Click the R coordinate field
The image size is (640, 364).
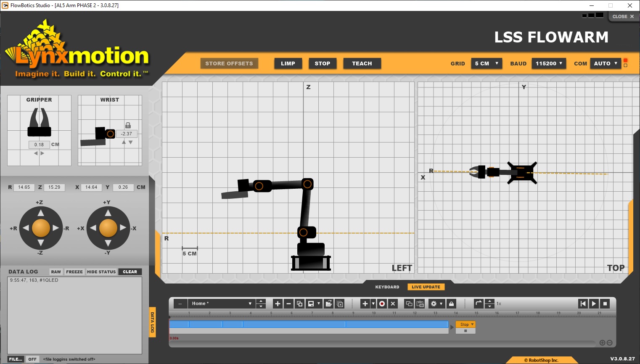tap(24, 187)
